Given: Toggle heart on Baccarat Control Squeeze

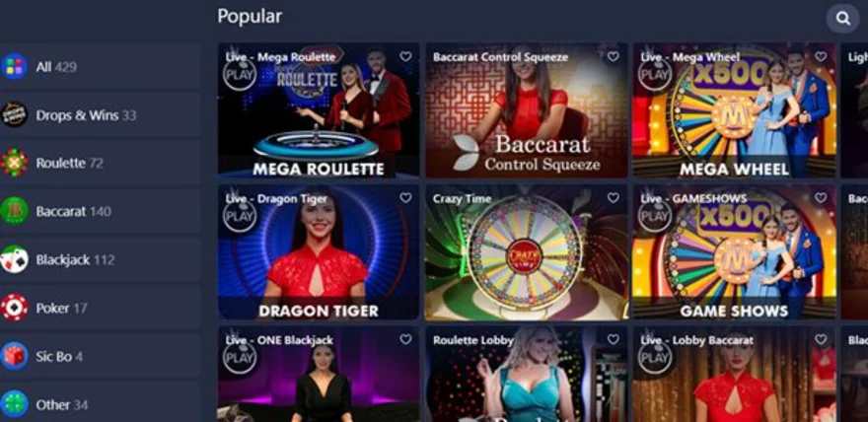Looking at the screenshot, I should [x=614, y=56].
